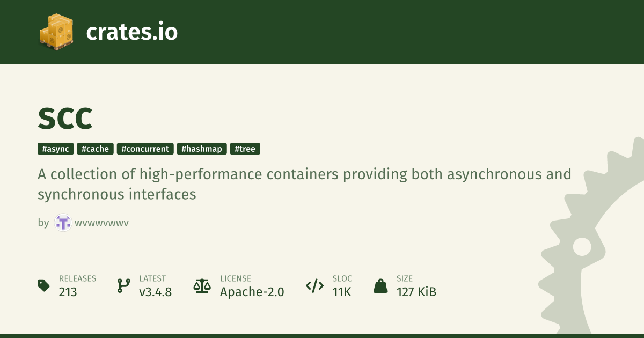Open the #concurrent keyword tag
Image resolution: width=644 pixels, height=338 pixels.
click(x=145, y=149)
